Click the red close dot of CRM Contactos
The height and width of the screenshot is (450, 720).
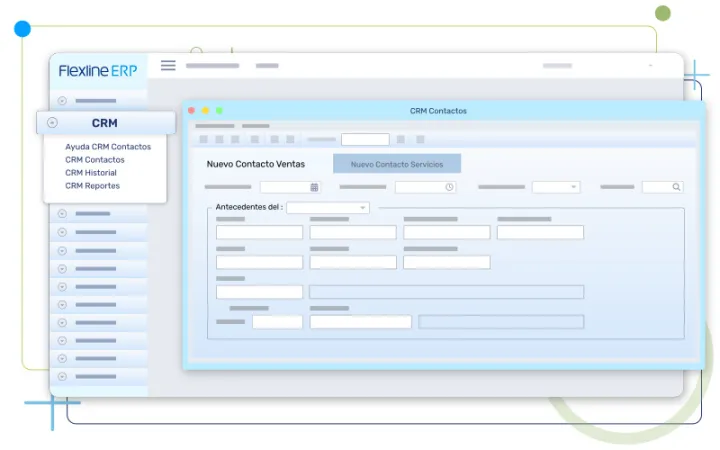point(192,111)
